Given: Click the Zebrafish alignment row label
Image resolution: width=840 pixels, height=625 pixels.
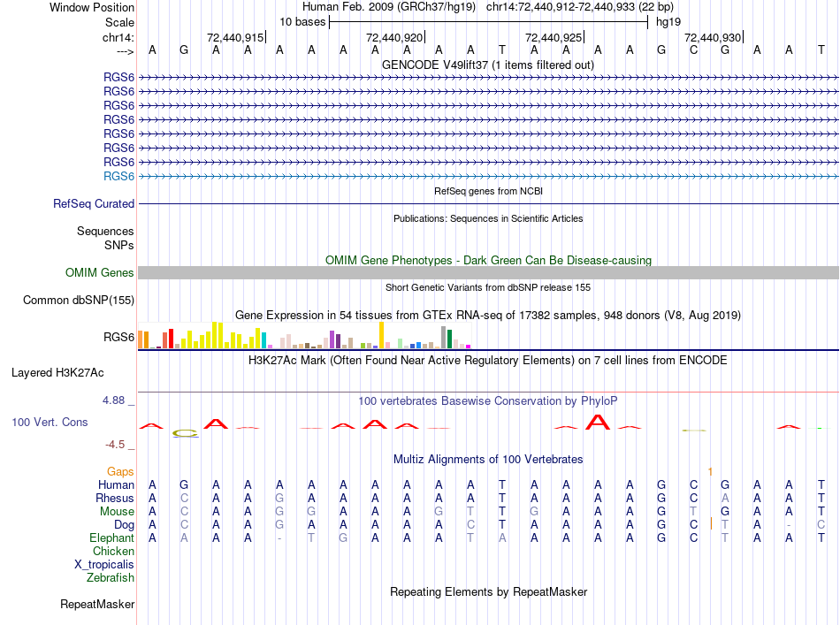Looking at the screenshot, I should click(x=111, y=577).
